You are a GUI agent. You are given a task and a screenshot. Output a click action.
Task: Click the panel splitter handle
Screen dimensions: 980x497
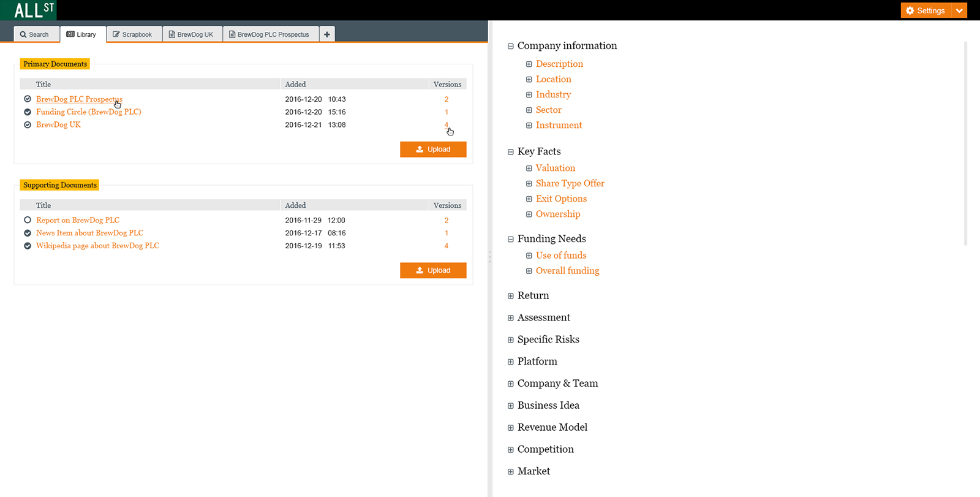point(490,257)
